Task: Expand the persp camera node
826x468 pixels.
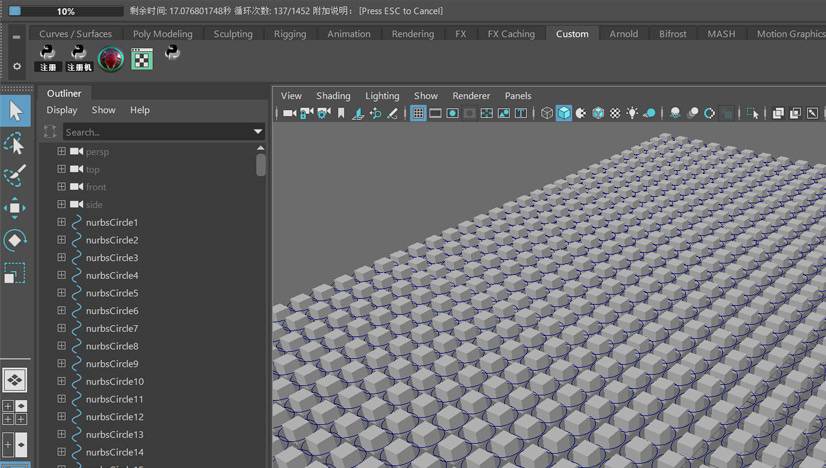Action: point(61,151)
